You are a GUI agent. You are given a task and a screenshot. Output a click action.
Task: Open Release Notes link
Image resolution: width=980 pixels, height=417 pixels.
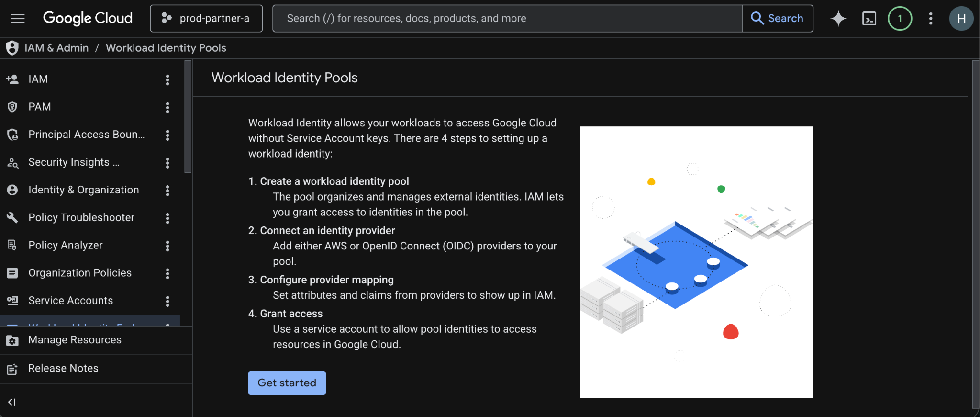pyautogui.click(x=96, y=369)
